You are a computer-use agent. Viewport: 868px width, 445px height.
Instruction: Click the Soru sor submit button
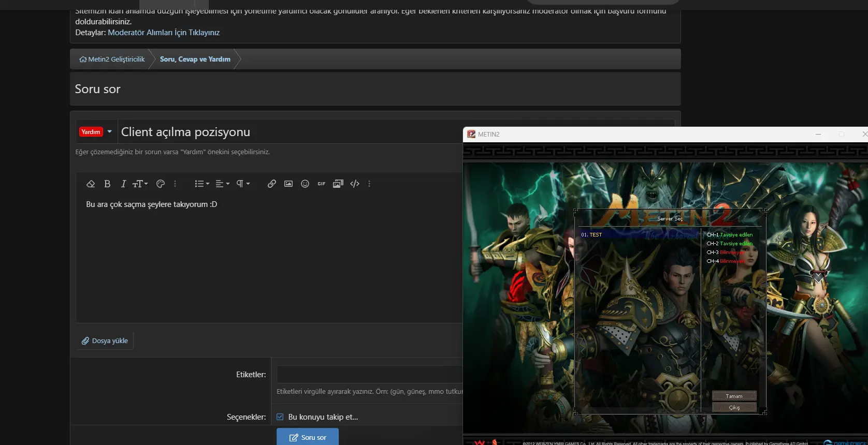pyautogui.click(x=308, y=437)
